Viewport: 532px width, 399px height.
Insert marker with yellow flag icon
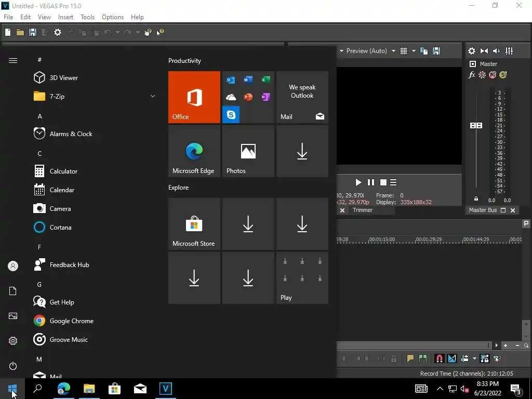(x=410, y=358)
